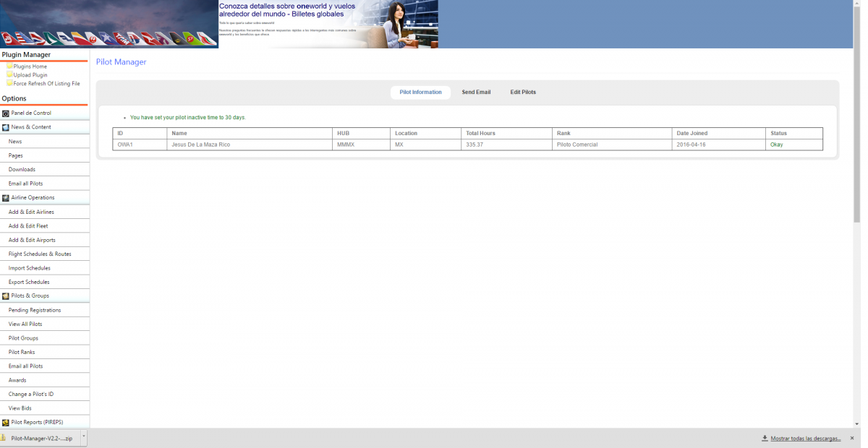This screenshot has height=448, width=868.
Task: Switch to the Send Email tab
Action: tap(476, 92)
